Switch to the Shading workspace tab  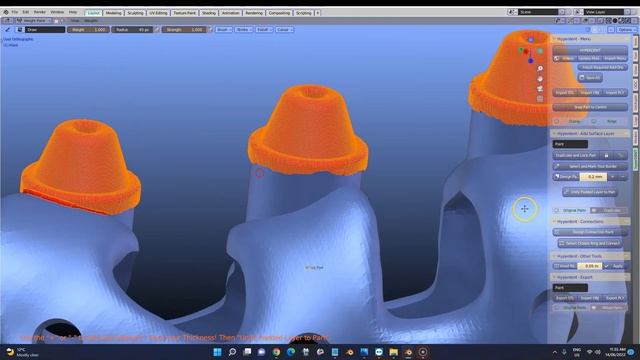[209, 13]
